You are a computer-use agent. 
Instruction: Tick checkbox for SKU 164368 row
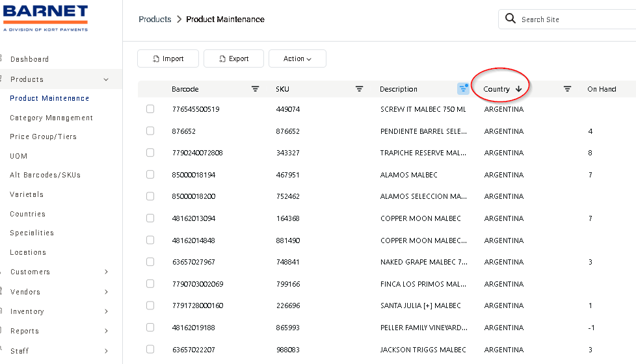point(150,218)
